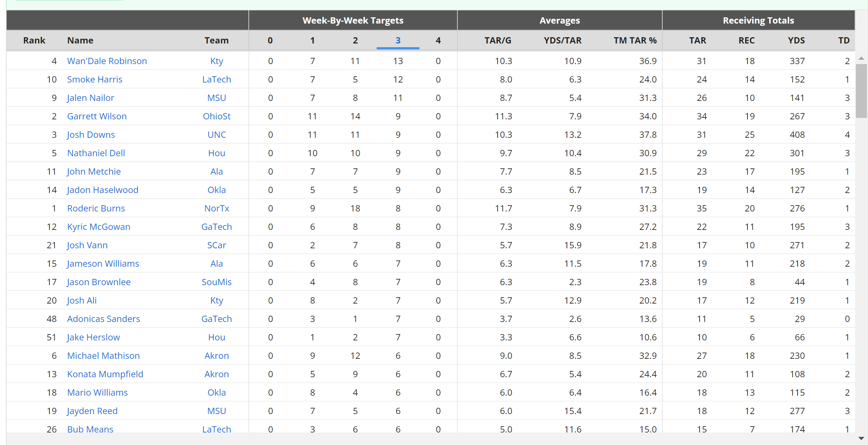The image size is (868, 445).
Task: Click Kty team link for Josh Ali
Action: pos(217,300)
